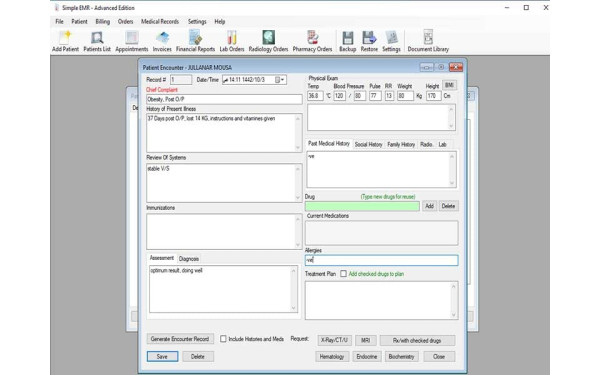Calculate BMI with the BMI button

[x=449, y=85]
